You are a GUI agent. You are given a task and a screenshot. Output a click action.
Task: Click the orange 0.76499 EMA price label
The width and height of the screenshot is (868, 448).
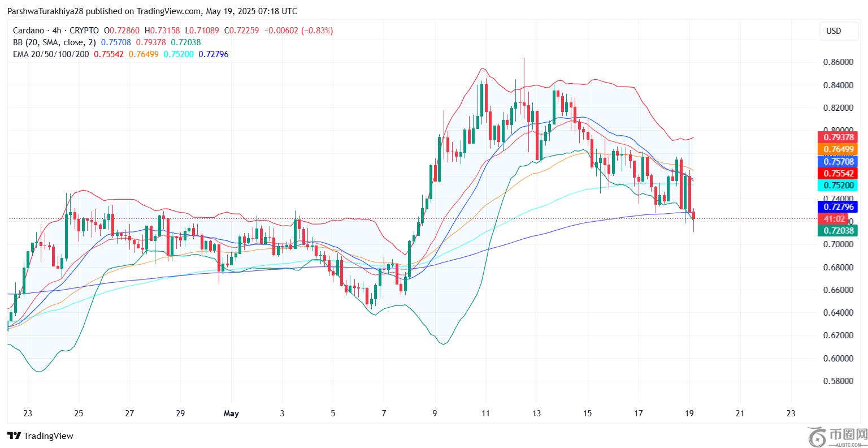[x=837, y=149]
